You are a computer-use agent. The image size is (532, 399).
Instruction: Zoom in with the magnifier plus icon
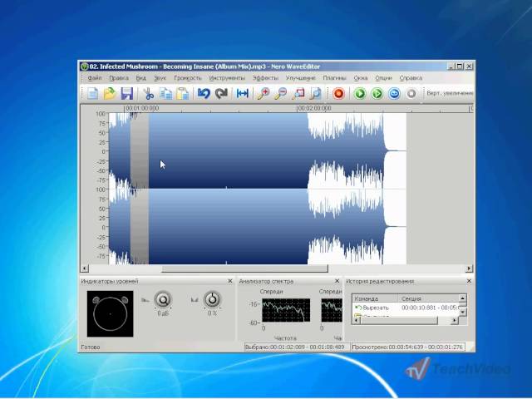click(x=264, y=94)
